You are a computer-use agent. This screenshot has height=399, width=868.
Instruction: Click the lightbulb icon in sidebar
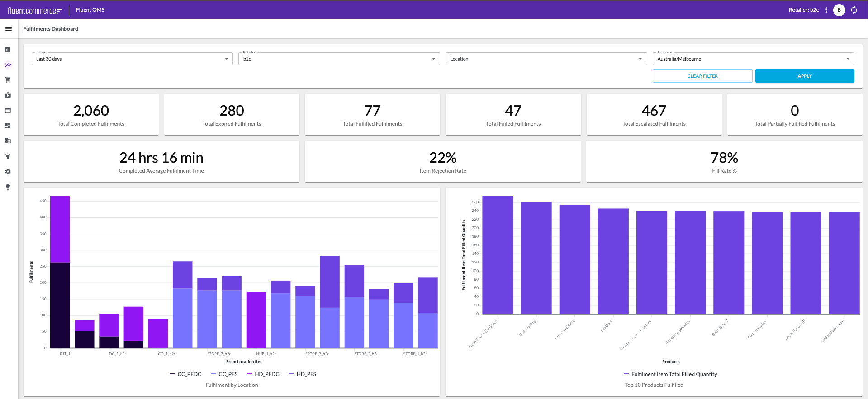8,187
